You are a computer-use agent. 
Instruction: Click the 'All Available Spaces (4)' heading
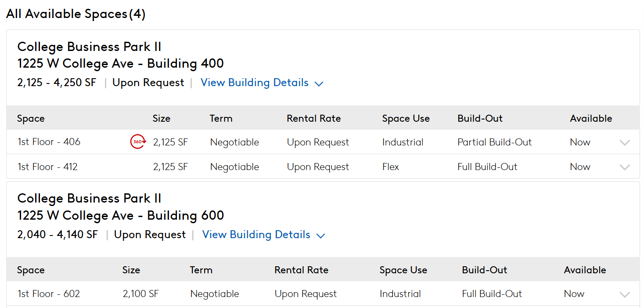76,14
